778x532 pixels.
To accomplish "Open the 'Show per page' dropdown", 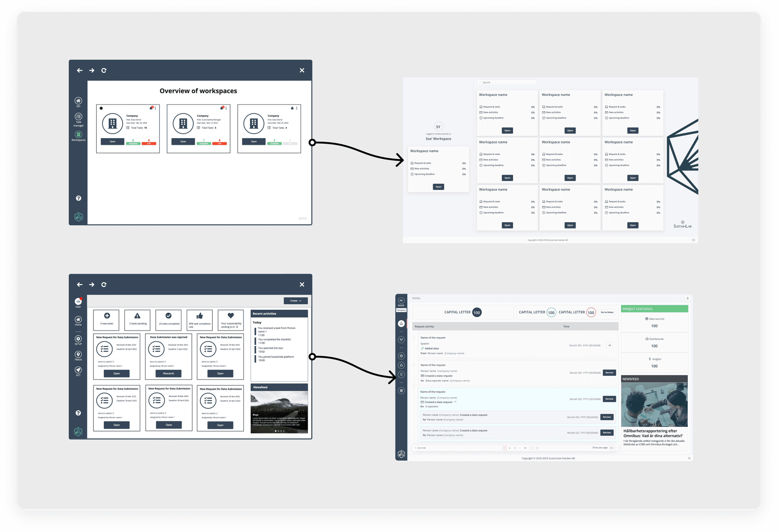I will (612, 448).
